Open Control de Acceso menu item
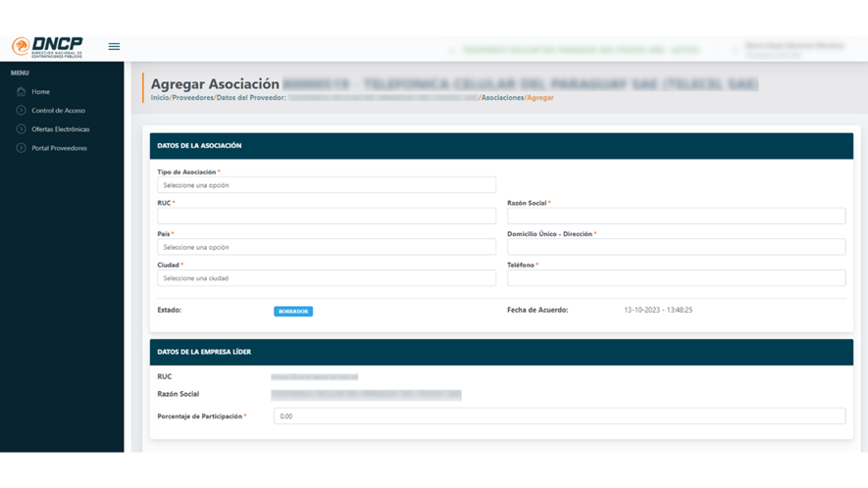Screen dimensions: 868x488 [58, 111]
